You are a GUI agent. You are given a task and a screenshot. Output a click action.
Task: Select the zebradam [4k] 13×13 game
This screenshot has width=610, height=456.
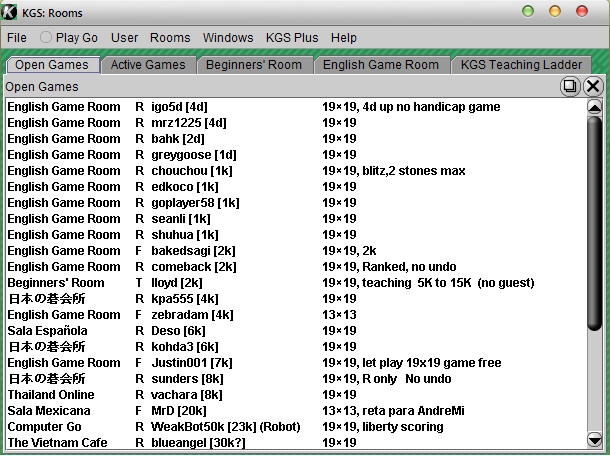296,314
